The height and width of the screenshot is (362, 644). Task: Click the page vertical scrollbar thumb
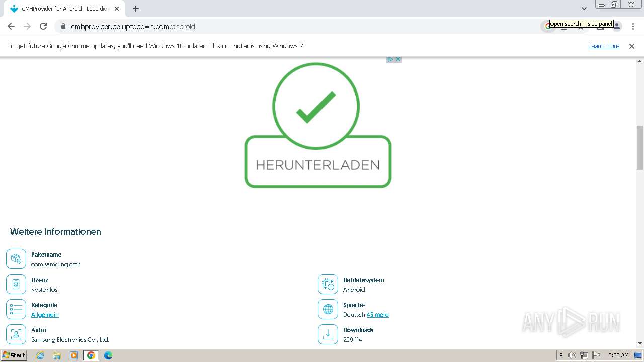click(640, 148)
